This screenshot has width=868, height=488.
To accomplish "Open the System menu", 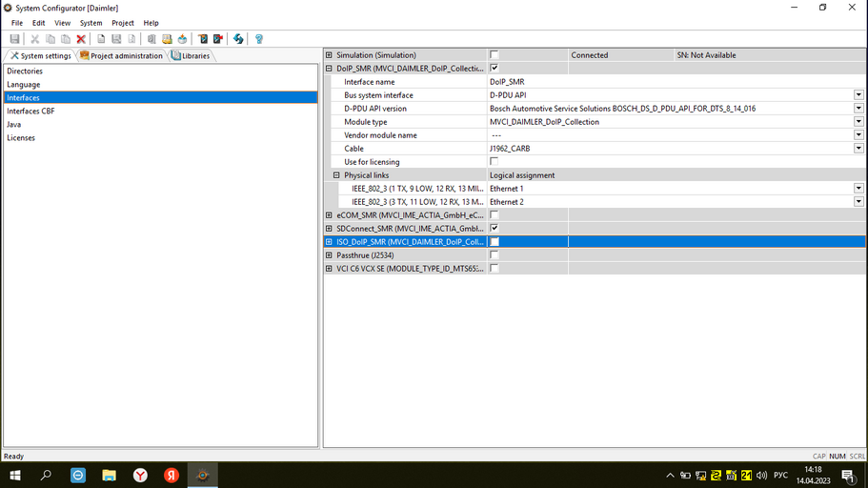I will tap(91, 23).
